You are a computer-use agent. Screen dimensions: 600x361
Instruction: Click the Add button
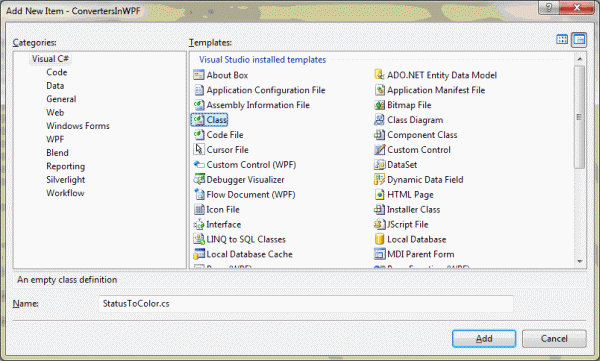click(x=484, y=339)
